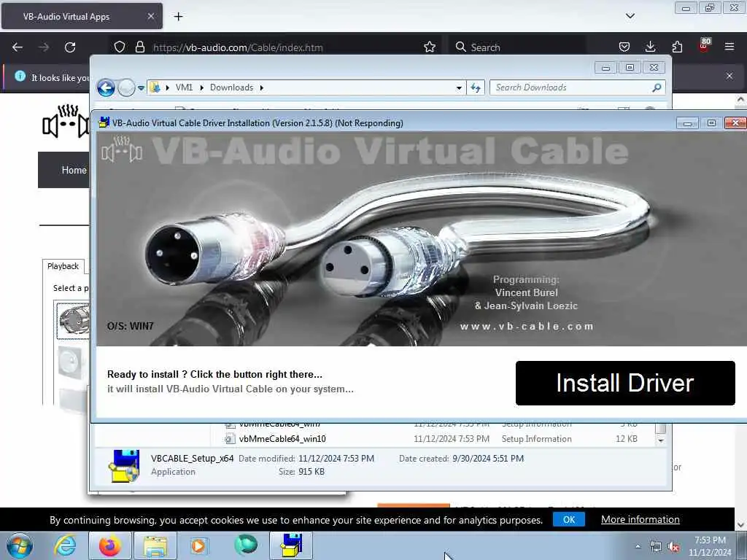Click the tracking protection shield icon
Screen dimensions: 747x560
pyautogui.click(x=120, y=47)
